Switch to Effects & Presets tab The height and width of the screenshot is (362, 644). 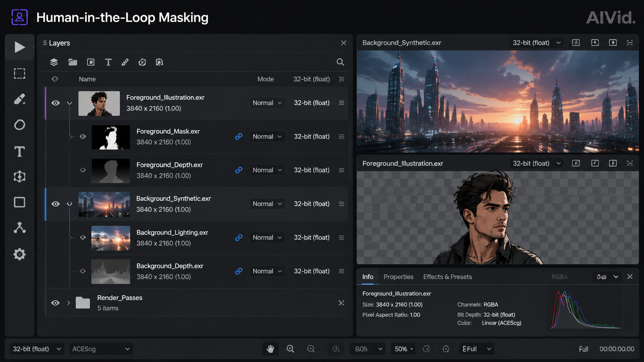pyautogui.click(x=448, y=277)
